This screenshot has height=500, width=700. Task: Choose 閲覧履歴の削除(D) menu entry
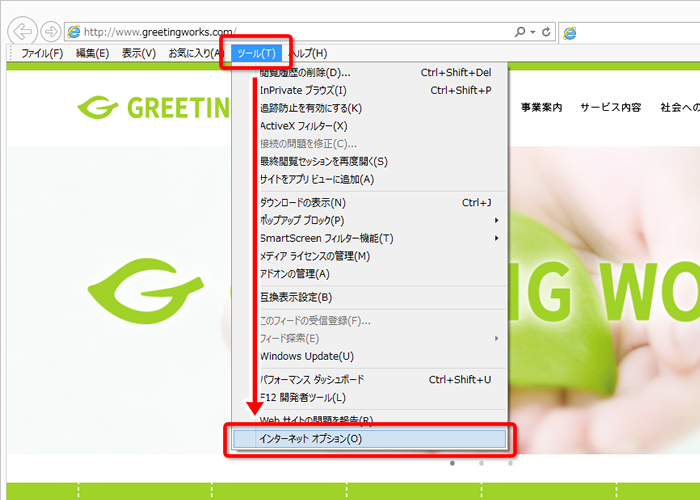click(x=305, y=72)
